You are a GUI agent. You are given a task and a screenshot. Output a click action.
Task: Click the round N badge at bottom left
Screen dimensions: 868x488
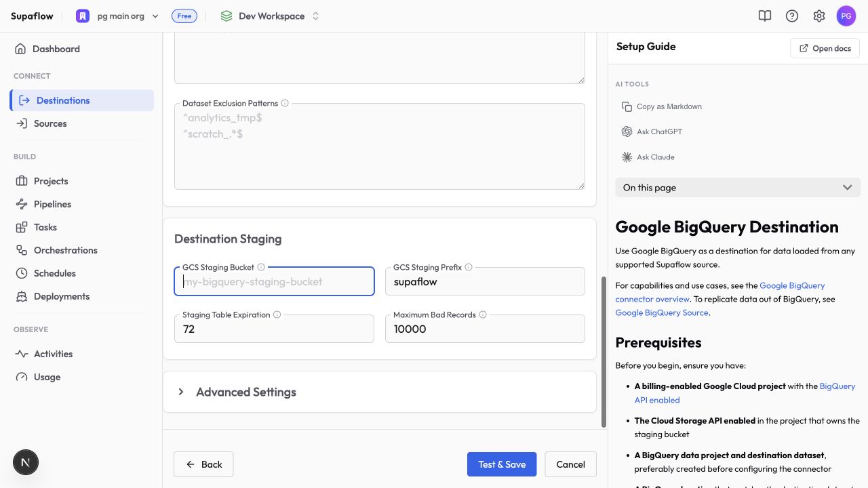tap(26, 462)
